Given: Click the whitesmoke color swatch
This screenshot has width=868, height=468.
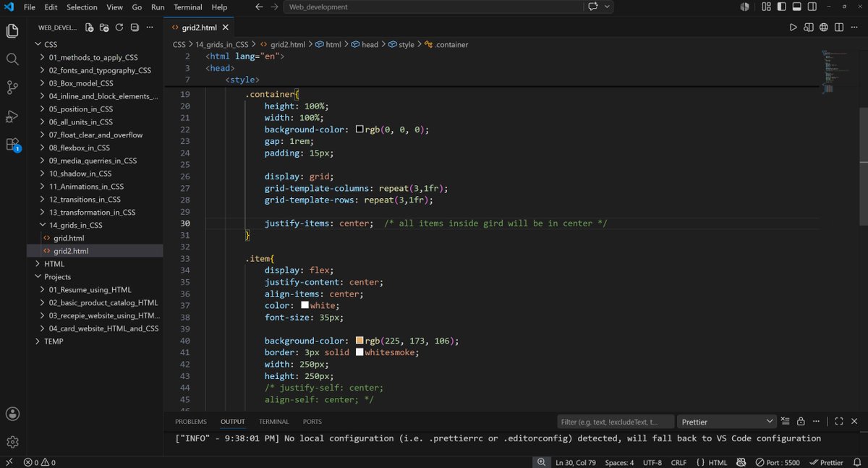Looking at the screenshot, I should pos(359,352).
